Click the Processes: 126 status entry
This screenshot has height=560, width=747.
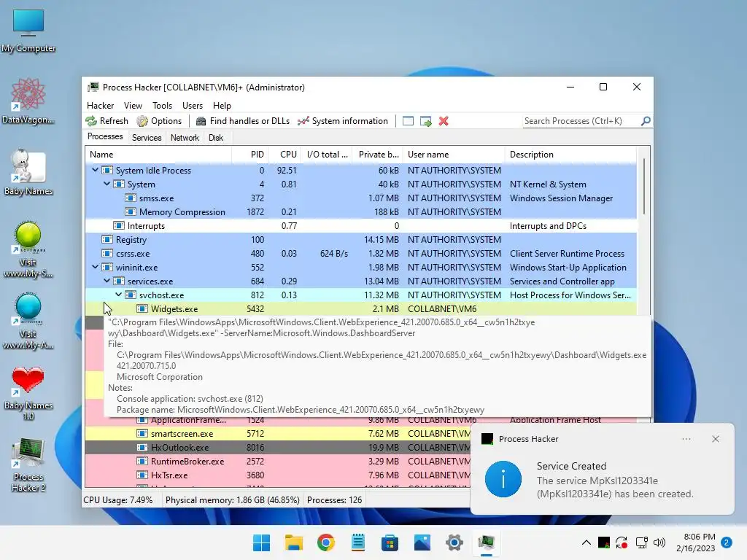[334, 500]
